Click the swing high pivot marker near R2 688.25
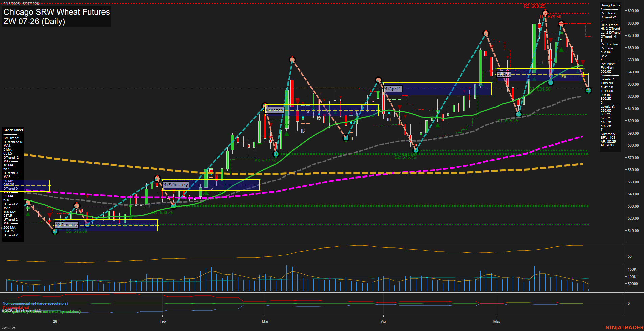The height and width of the screenshot is (331, 644). pyautogui.click(x=545, y=14)
